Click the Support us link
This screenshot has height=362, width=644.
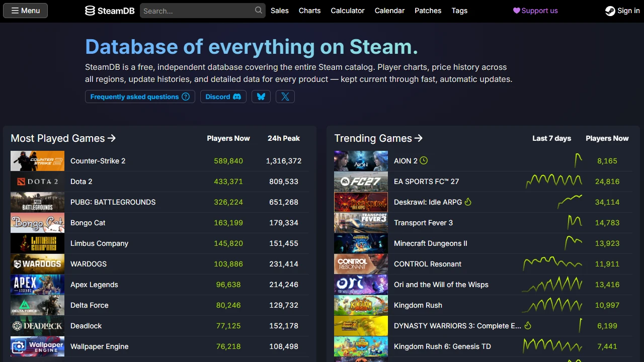point(535,11)
